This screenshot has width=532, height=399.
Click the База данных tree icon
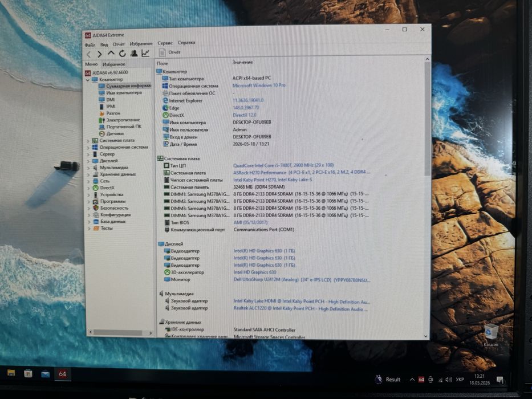[x=96, y=222]
